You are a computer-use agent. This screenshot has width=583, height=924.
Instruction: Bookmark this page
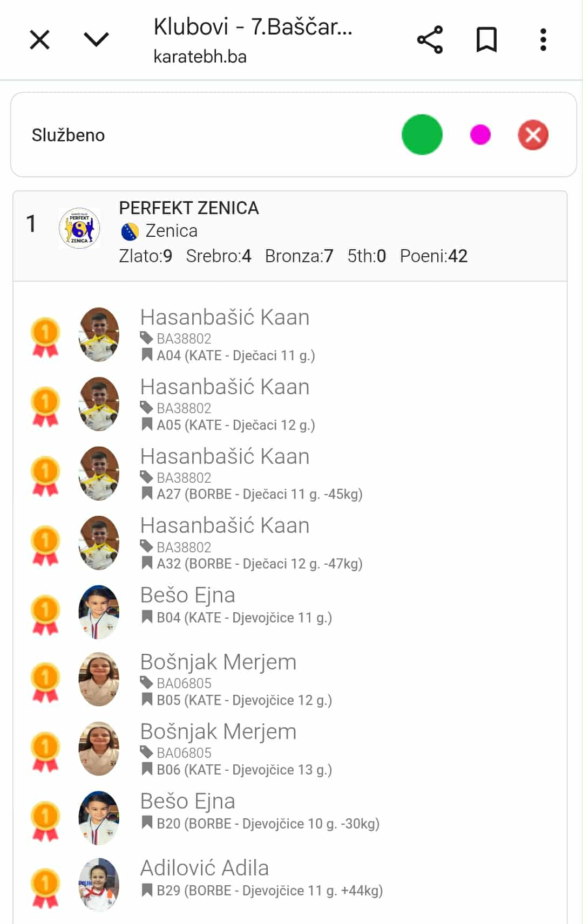(486, 39)
